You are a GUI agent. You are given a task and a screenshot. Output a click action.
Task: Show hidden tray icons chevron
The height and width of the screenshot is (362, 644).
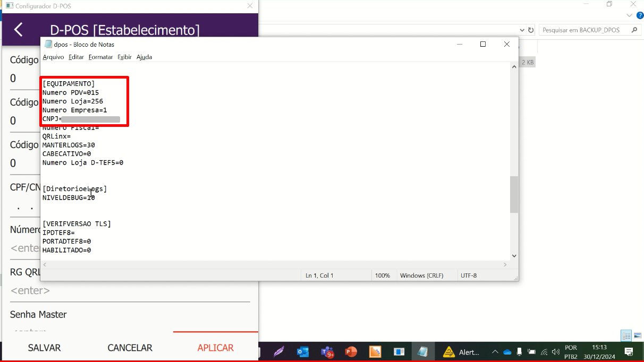coord(495,352)
